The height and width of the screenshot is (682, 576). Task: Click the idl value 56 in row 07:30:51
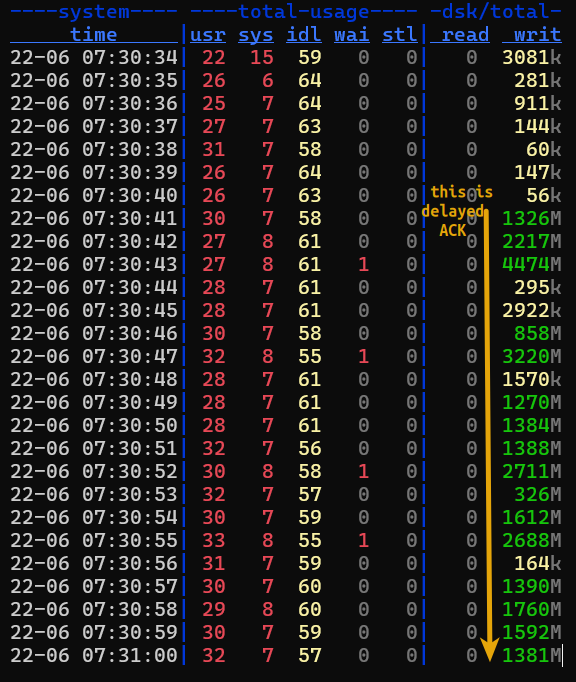pos(310,448)
